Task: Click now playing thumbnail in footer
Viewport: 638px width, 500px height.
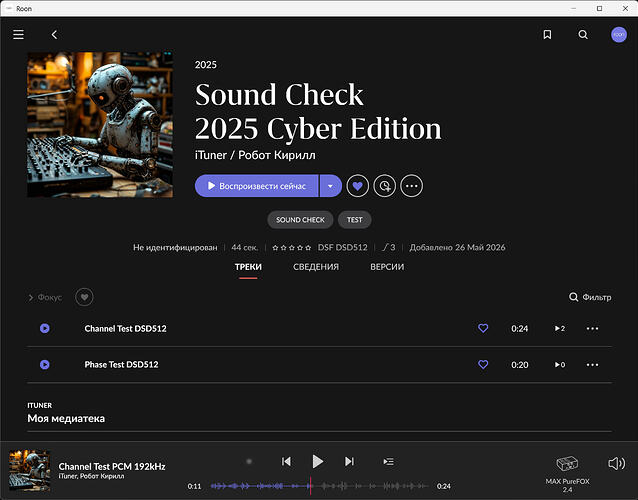Action: 30,470
